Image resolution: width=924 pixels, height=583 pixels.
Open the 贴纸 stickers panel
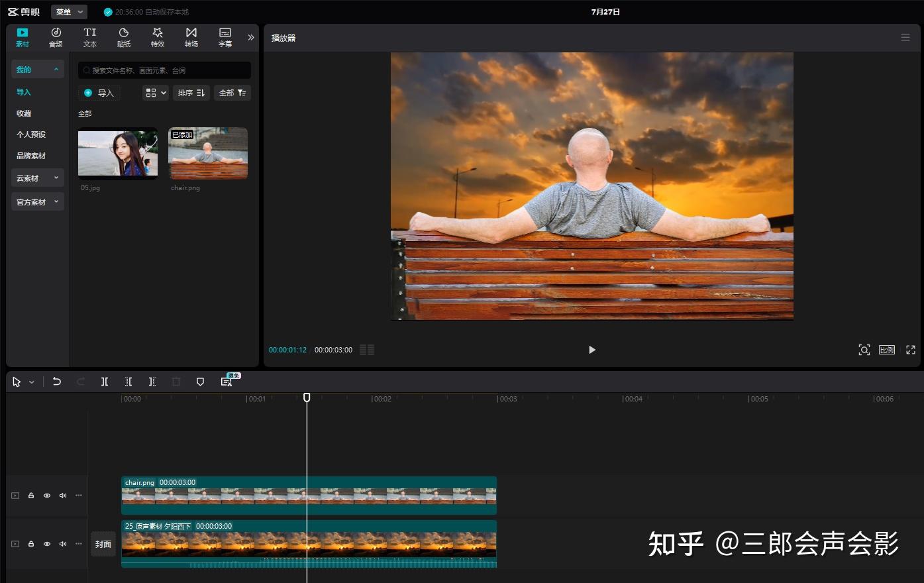click(124, 37)
